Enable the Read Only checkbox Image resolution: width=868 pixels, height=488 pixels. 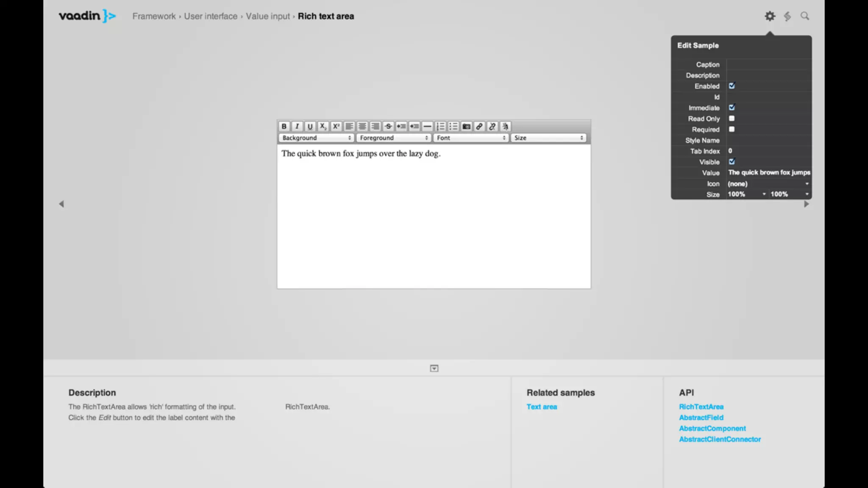732,119
